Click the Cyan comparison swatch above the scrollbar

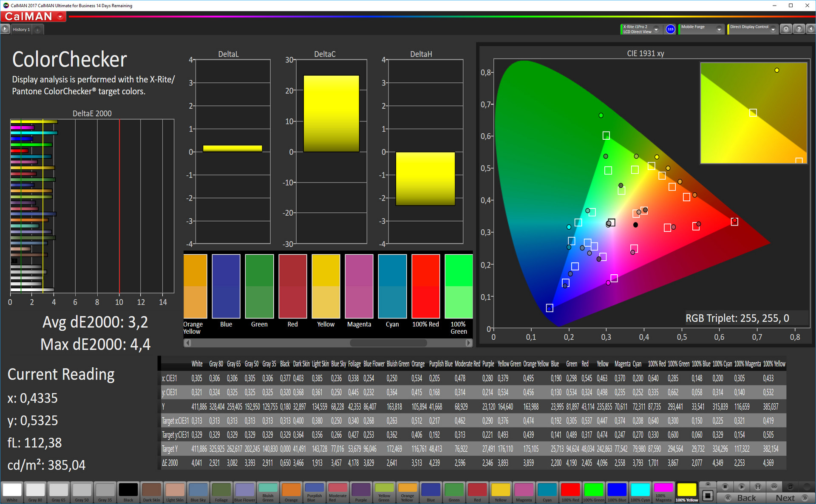(392, 286)
